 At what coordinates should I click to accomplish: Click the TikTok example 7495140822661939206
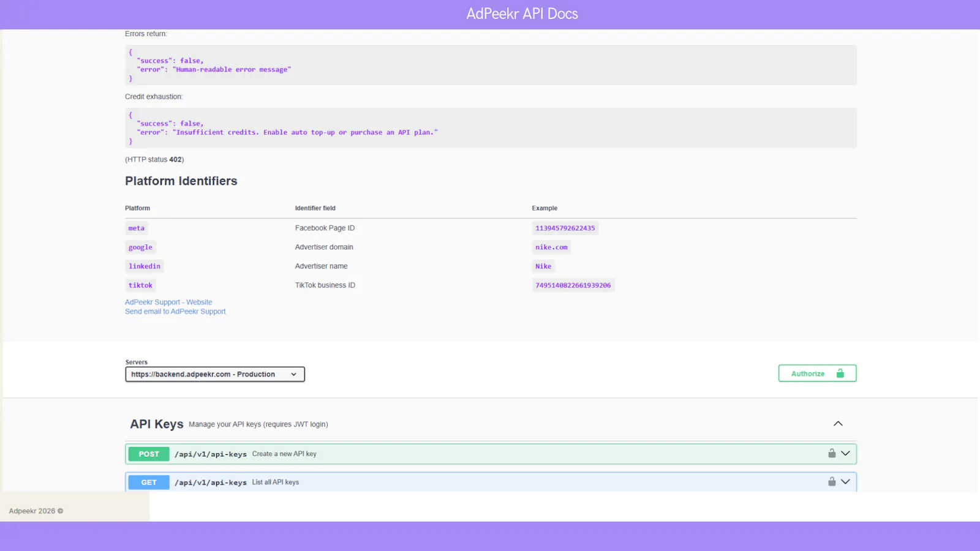click(573, 285)
